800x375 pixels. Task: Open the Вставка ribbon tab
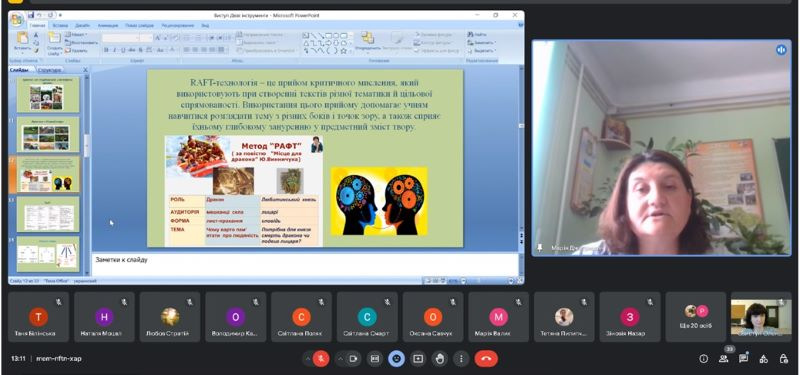click(60, 25)
